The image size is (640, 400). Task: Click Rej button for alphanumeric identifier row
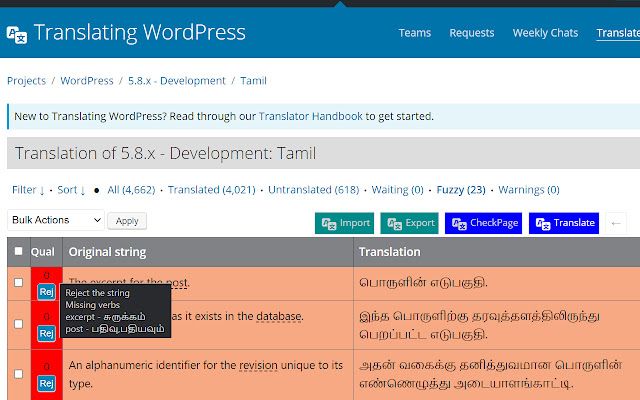tap(47, 383)
